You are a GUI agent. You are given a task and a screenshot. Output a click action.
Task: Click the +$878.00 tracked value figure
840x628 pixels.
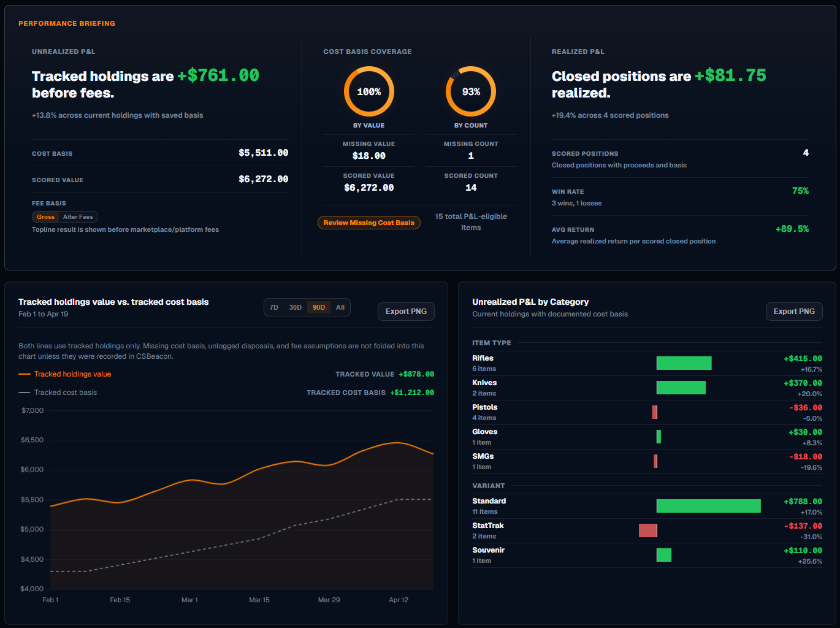click(x=416, y=374)
